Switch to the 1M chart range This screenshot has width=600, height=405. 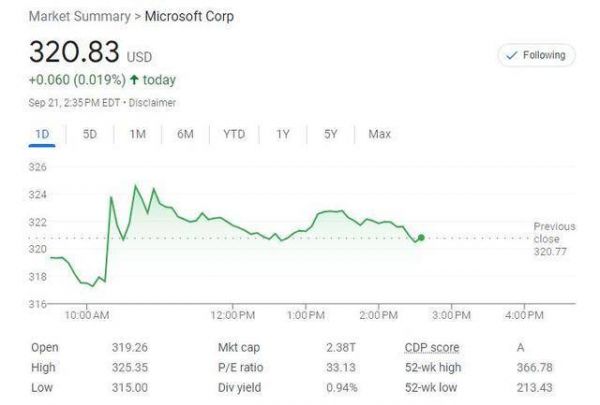coord(137,134)
